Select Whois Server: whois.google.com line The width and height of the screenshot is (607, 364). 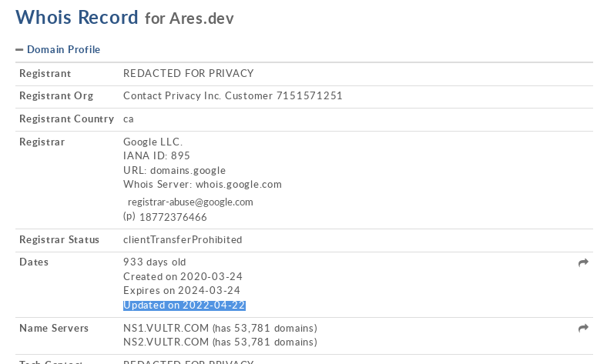coord(203,185)
